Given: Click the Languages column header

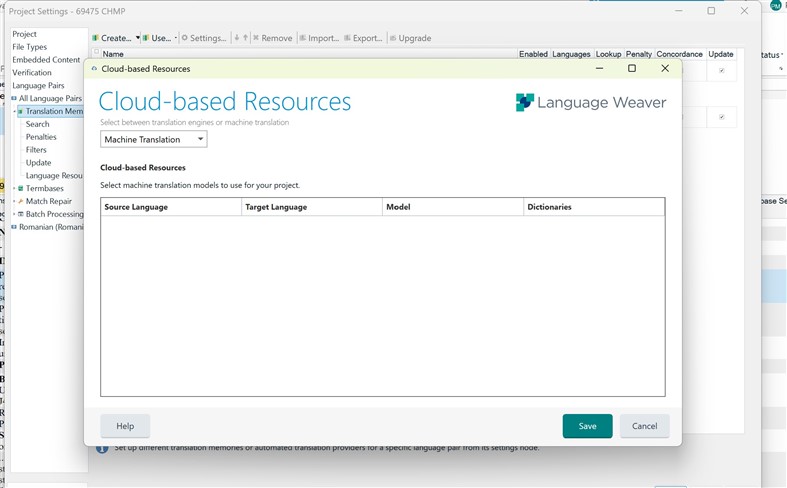Looking at the screenshot, I should (x=571, y=54).
